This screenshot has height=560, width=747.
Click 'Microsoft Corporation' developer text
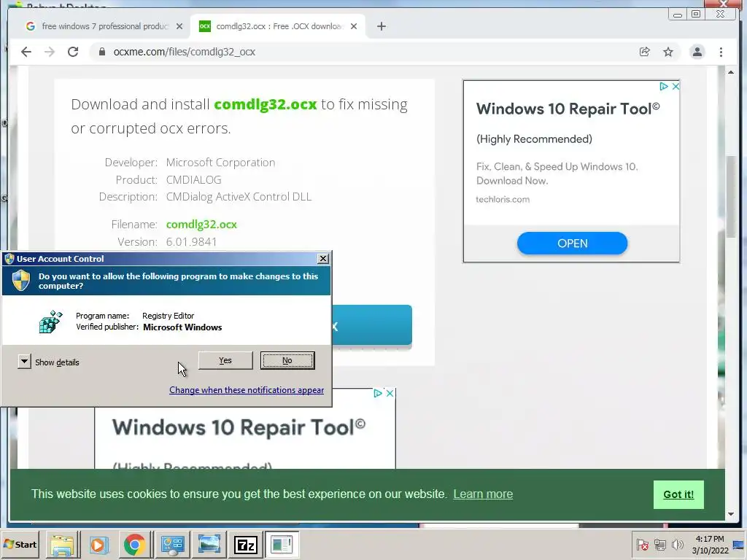(220, 163)
